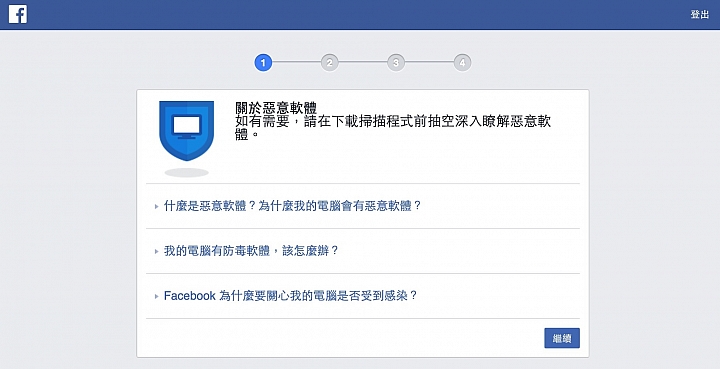The width and height of the screenshot is (720, 369).
Task: Click progress line between steps 1 and 2
Action: pos(296,62)
